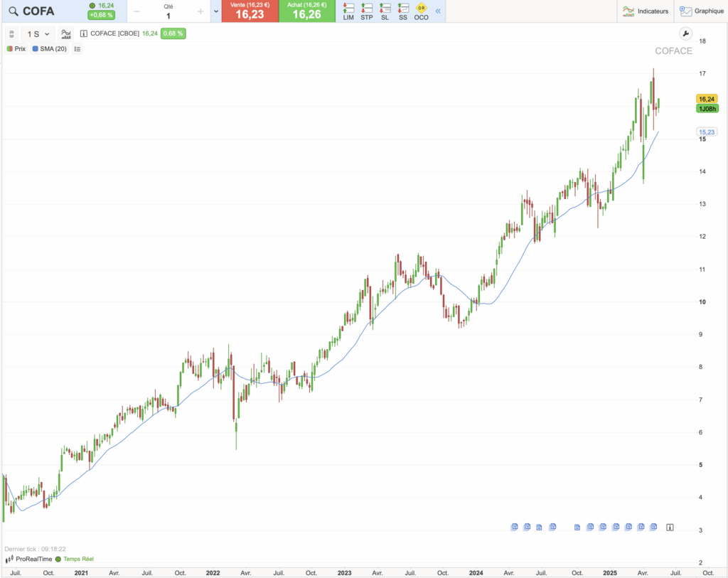Open the chart style icon beside timeframe
The height and width of the screenshot is (578, 728).
point(66,34)
